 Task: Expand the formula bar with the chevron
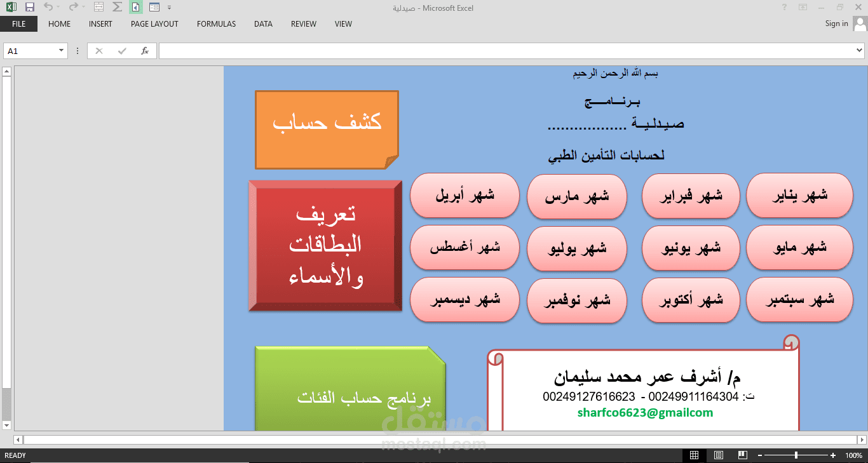point(860,51)
